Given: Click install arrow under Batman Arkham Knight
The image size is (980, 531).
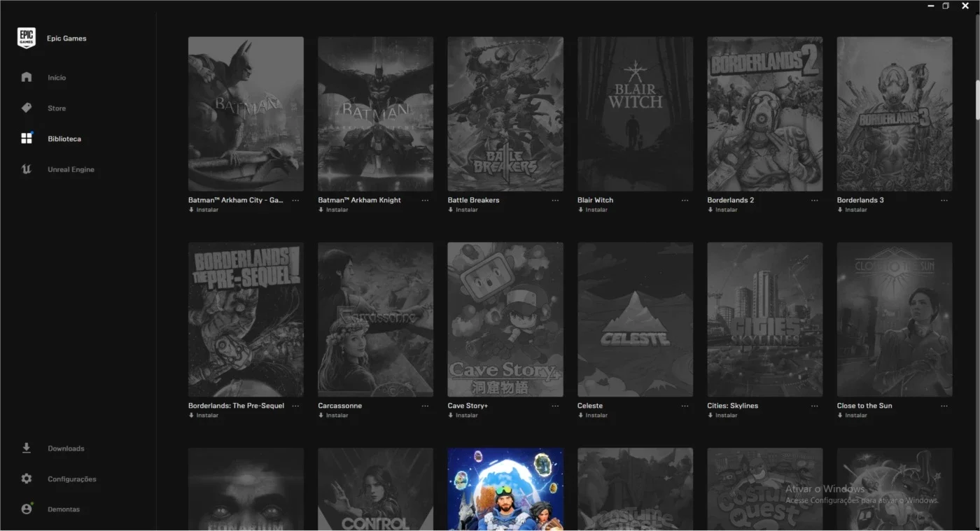Looking at the screenshot, I should (321, 210).
